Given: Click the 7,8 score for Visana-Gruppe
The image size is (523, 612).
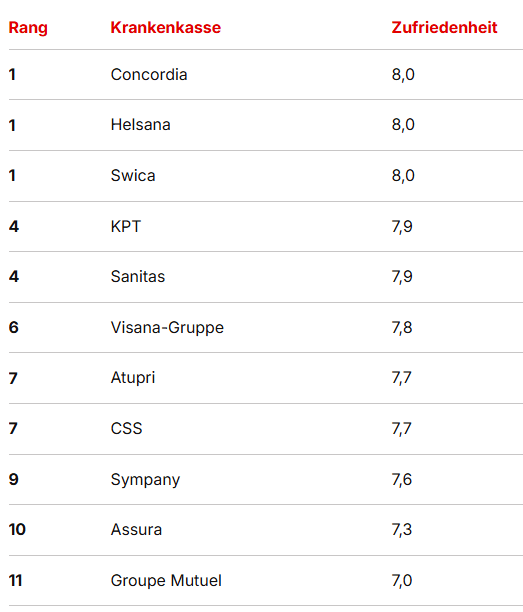Looking at the screenshot, I should [402, 328].
